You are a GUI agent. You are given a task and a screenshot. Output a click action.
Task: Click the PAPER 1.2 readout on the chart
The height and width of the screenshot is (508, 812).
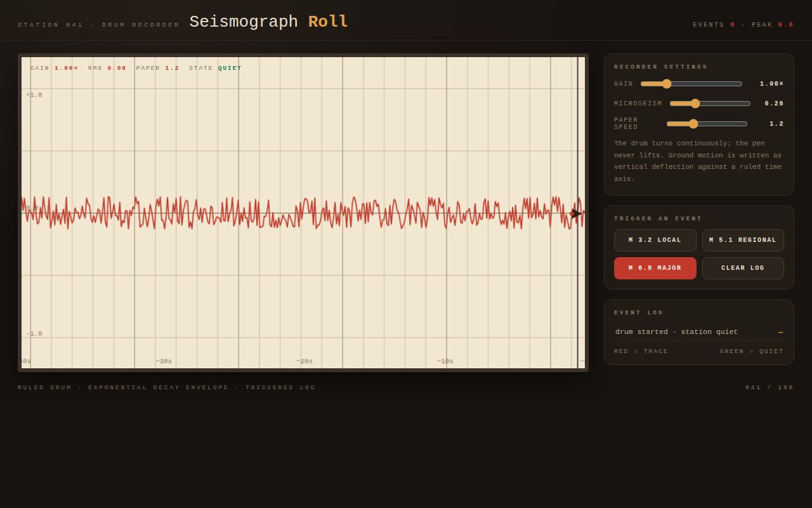click(x=157, y=68)
